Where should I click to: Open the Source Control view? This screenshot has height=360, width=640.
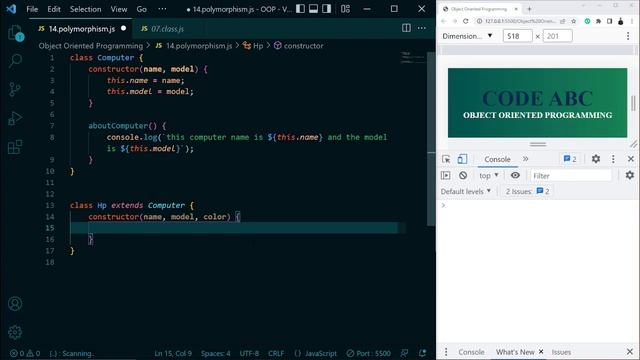[15, 89]
